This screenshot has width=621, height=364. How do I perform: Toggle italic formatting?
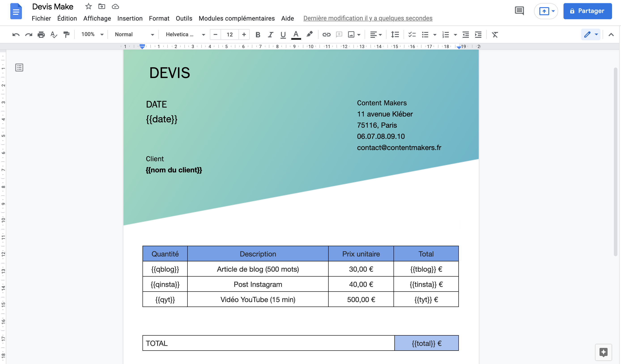pyautogui.click(x=270, y=35)
